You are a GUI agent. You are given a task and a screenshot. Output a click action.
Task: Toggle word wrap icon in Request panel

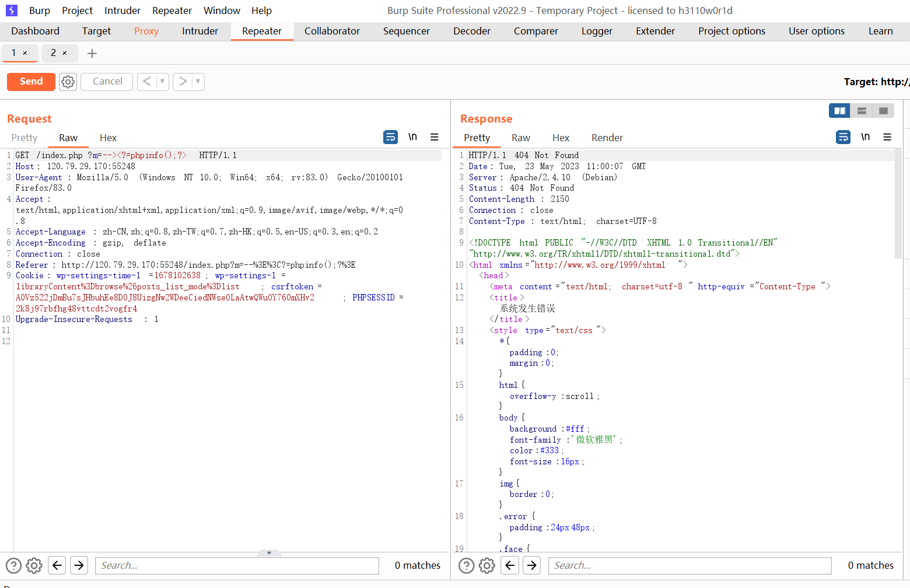click(x=390, y=137)
